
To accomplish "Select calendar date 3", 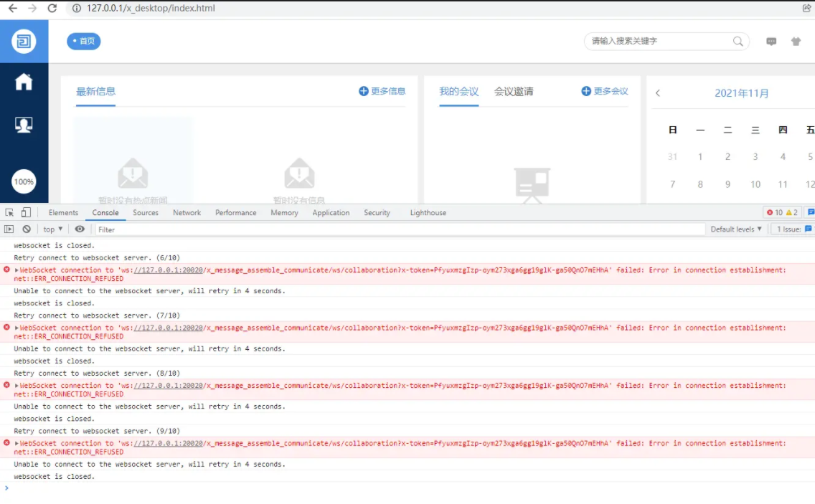I will pyautogui.click(x=755, y=157).
